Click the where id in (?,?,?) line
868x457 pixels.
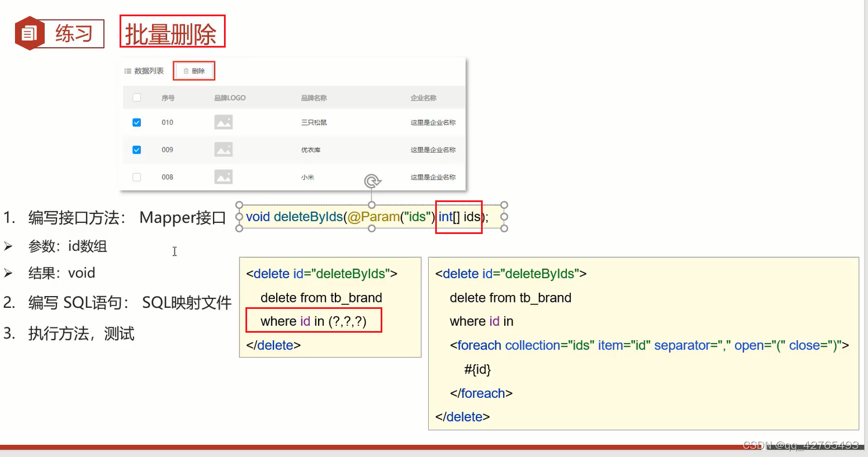(x=314, y=321)
